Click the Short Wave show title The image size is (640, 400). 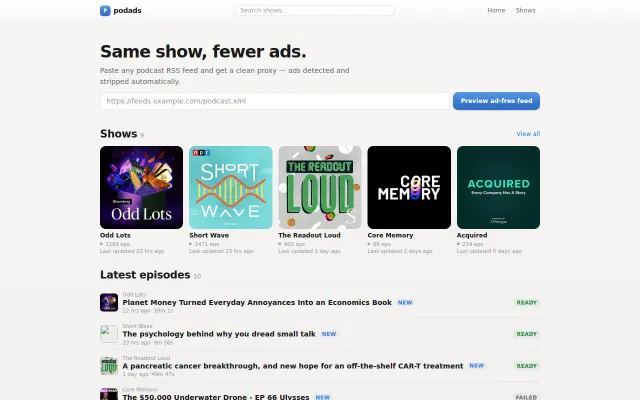point(209,236)
